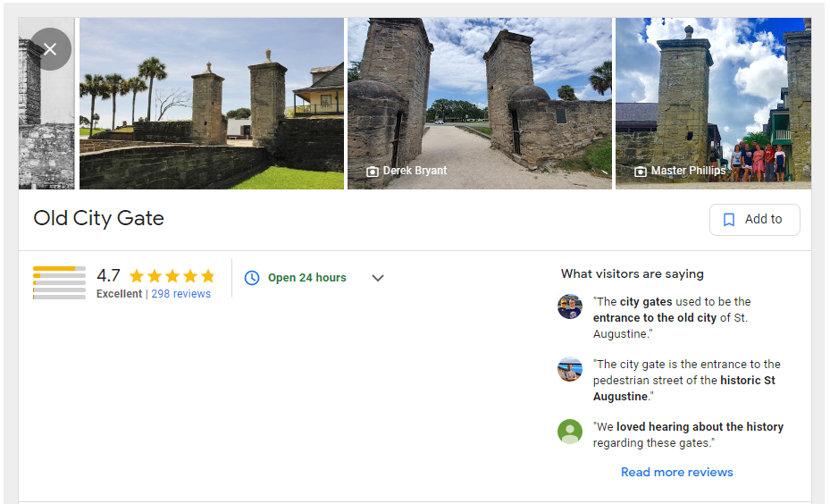Open the palm trees gate photo

[x=212, y=104]
